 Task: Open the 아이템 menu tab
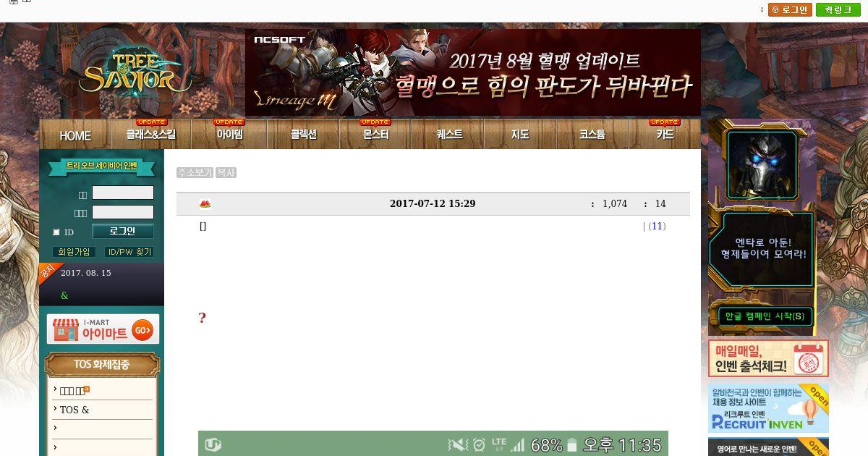[x=230, y=135]
